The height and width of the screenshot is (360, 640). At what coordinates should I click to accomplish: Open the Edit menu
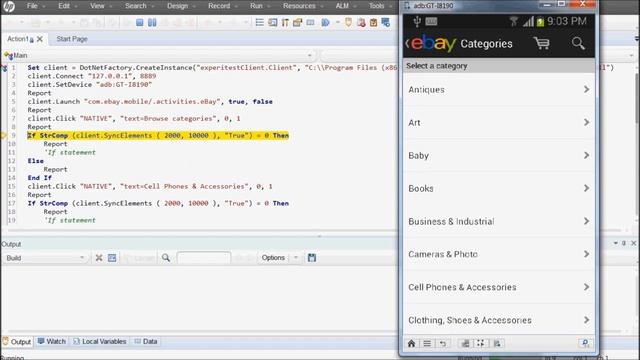click(x=64, y=6)
